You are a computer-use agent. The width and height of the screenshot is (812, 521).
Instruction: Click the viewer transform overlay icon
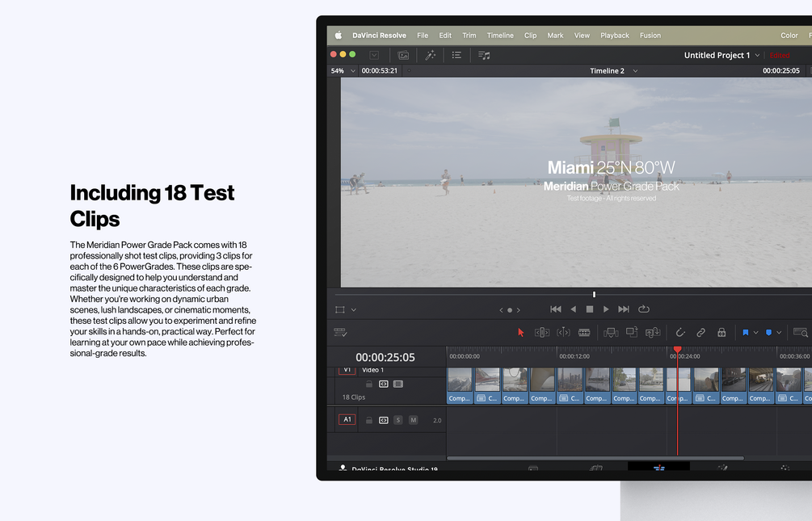339,309
